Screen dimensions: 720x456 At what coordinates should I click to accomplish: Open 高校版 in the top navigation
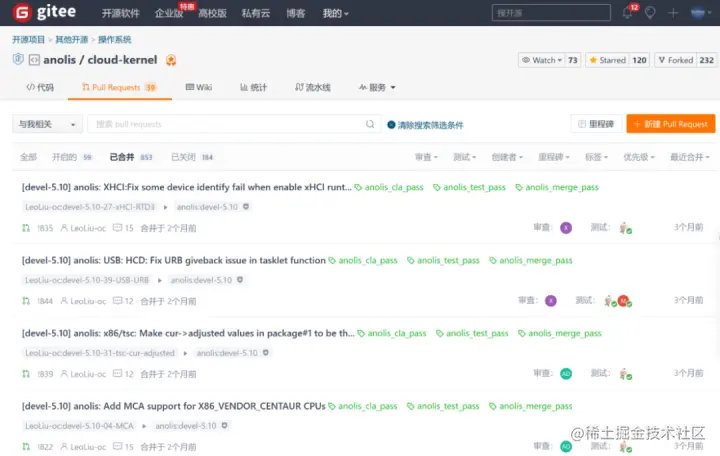[x=212, y=13]
